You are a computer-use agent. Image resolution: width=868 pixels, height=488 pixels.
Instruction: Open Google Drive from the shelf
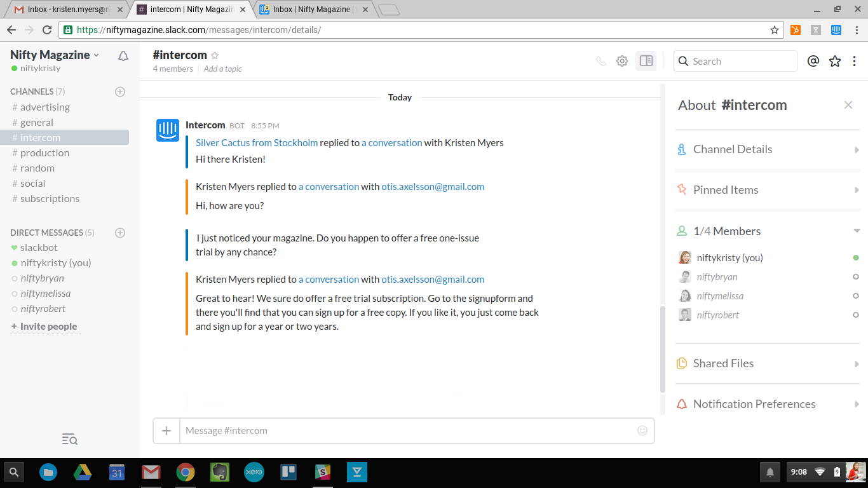point(82,472)
